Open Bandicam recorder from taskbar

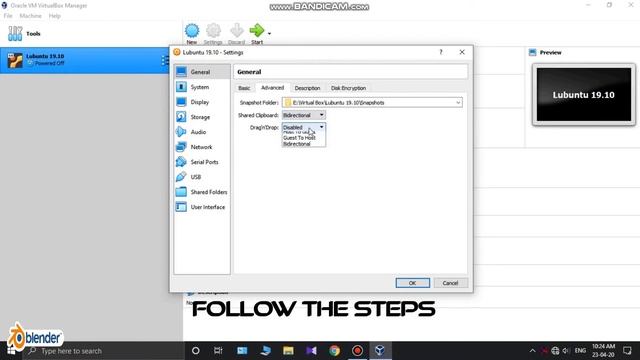(x=357, y=351)
